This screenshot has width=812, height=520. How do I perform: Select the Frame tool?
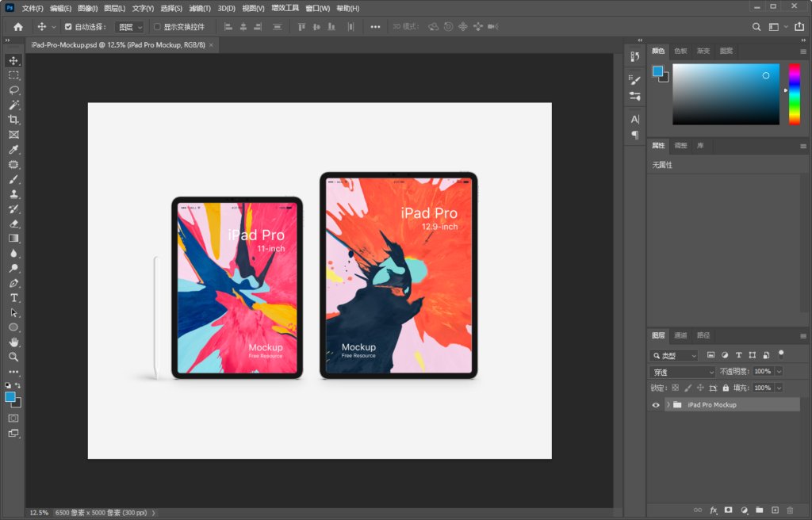coord(13,135)
